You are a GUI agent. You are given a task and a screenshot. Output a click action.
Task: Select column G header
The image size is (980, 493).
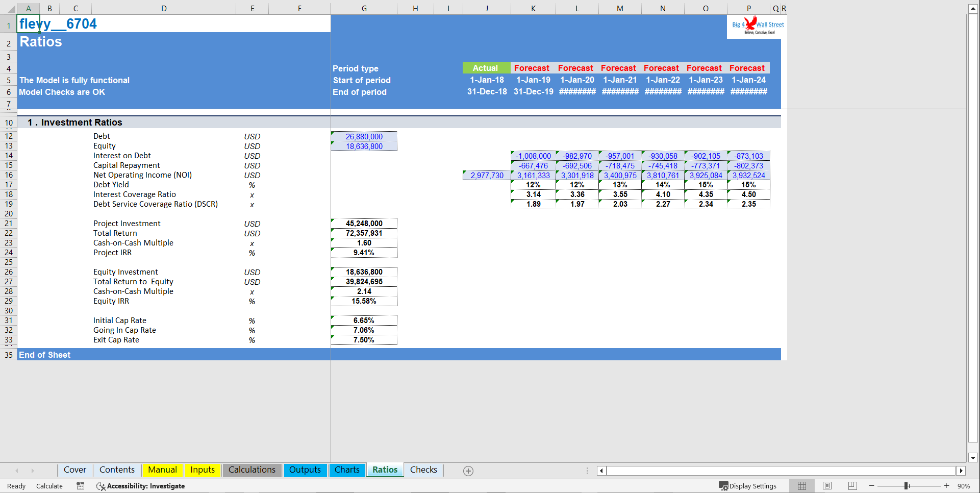tap(364, 8)
